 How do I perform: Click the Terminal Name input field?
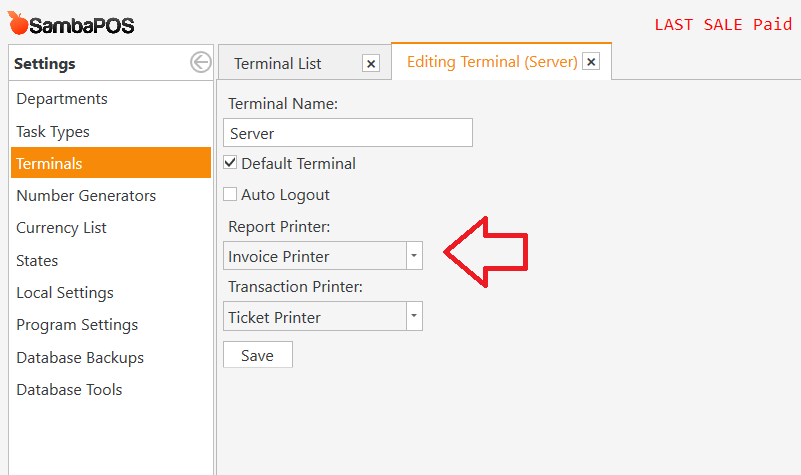[347, 133]
